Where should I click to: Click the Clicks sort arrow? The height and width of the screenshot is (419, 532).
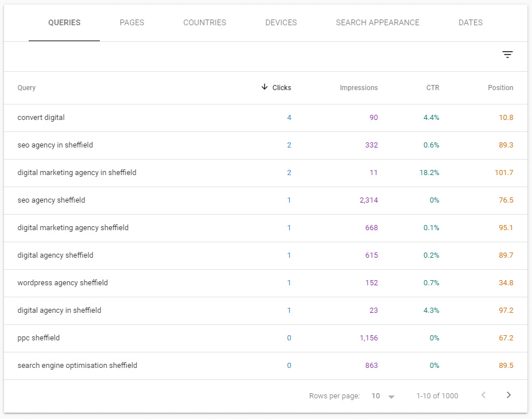coord(265,87)
